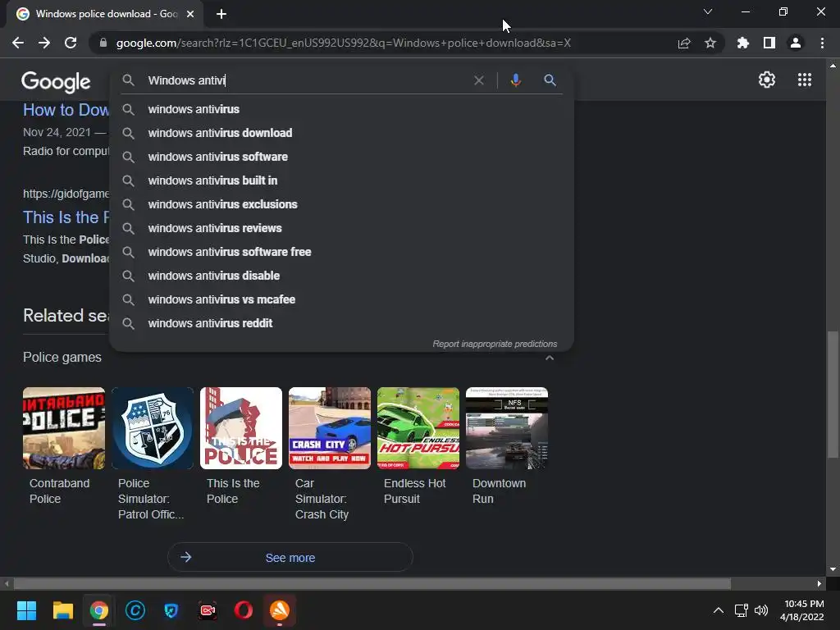Submit search with blue magnifier icon
840x630 pixels.
[550, 80]
